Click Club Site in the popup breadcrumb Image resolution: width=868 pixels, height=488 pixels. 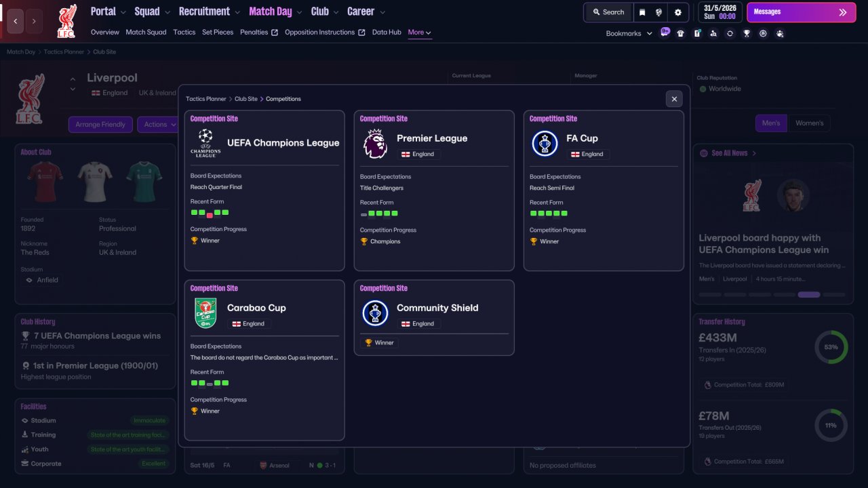(x=246, y=99)
